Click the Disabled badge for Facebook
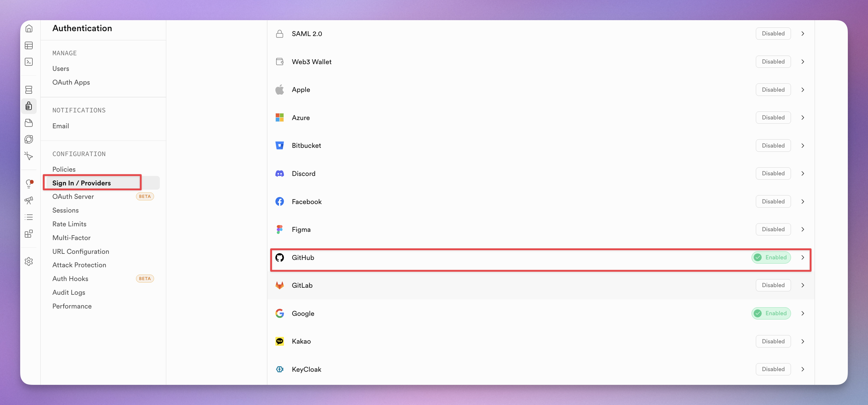 pos(773,201)
